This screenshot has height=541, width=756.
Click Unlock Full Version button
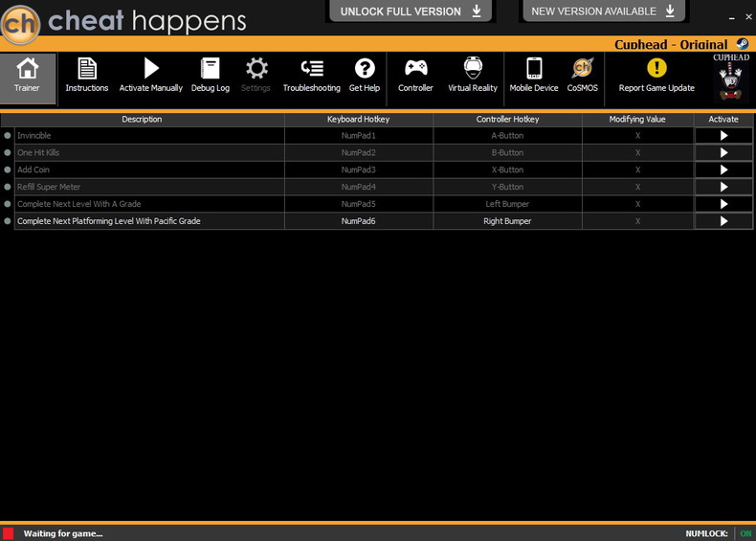pyautogui.click(x=411, y=11)
